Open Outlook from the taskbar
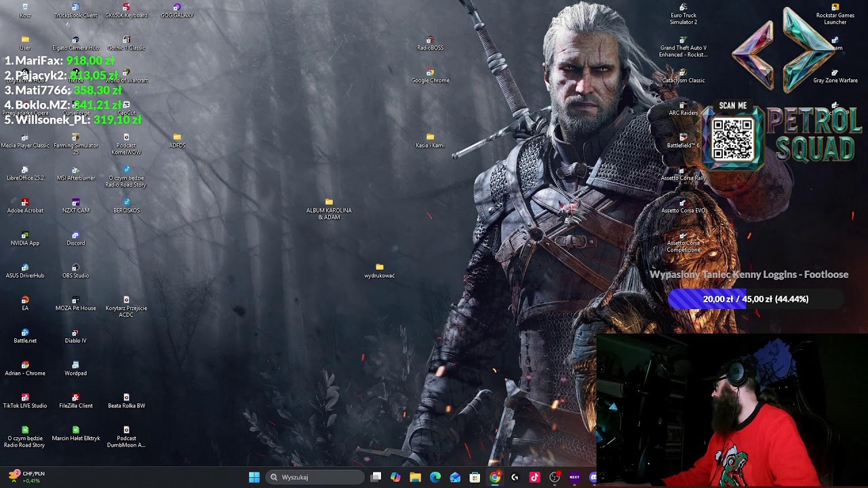868x488 pixels. (455, 477)
